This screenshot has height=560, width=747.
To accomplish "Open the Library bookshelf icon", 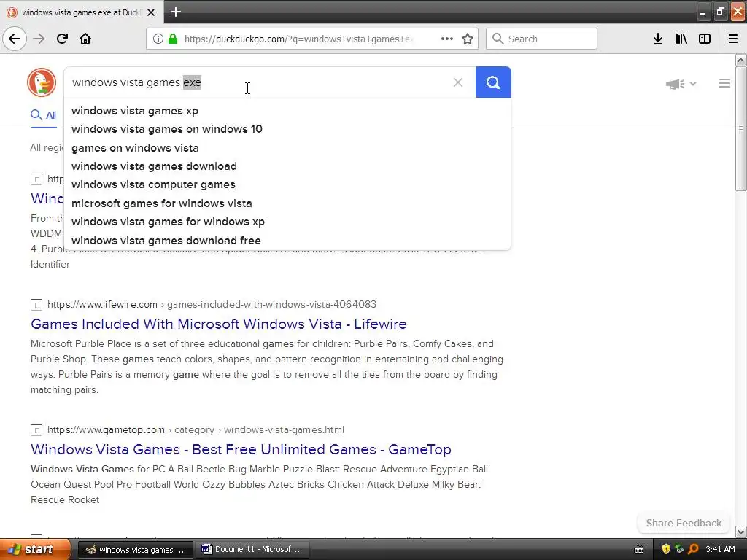I will pos(681,39).
